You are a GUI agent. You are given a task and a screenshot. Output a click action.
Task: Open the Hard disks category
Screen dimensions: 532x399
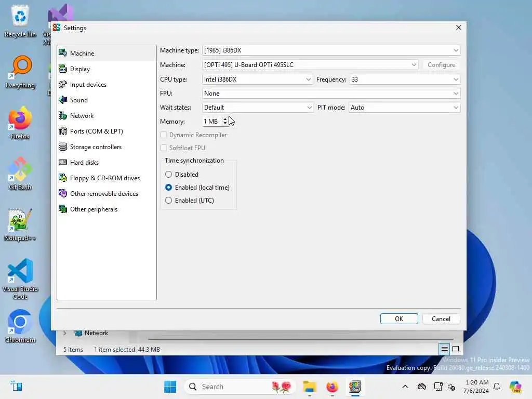click(x=107, y=163)
